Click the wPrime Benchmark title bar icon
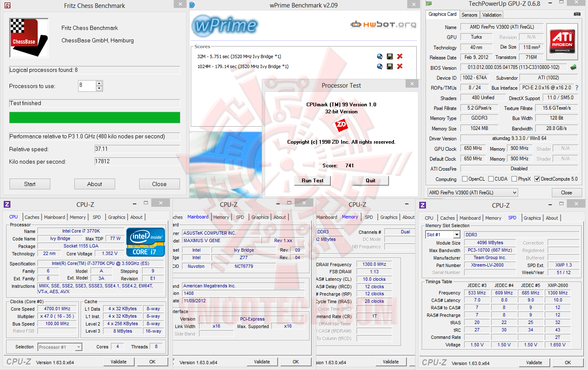 pyautogui.click(x=192, y=5)
